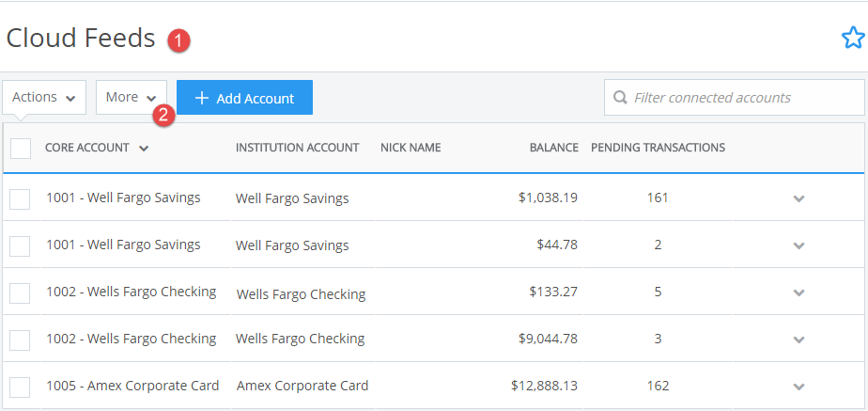The image size is (868, 411).
Task: Click the balance value $12,888.13
Action: coord(544,386)
